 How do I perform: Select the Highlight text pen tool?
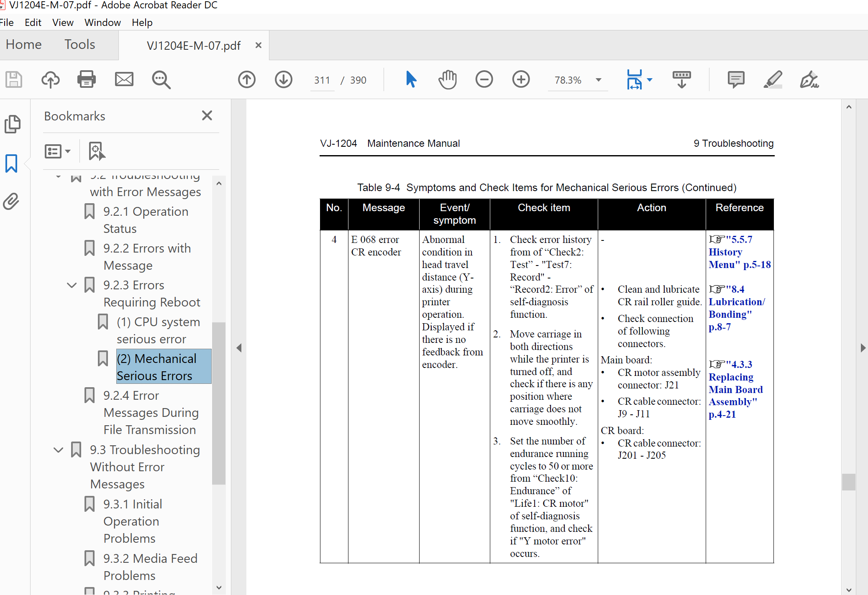click(x=773, y=79)
